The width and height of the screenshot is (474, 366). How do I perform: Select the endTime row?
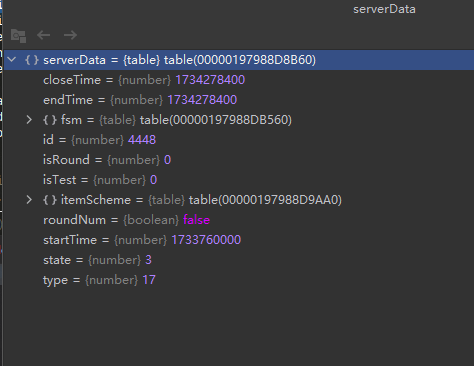[239, 100]
